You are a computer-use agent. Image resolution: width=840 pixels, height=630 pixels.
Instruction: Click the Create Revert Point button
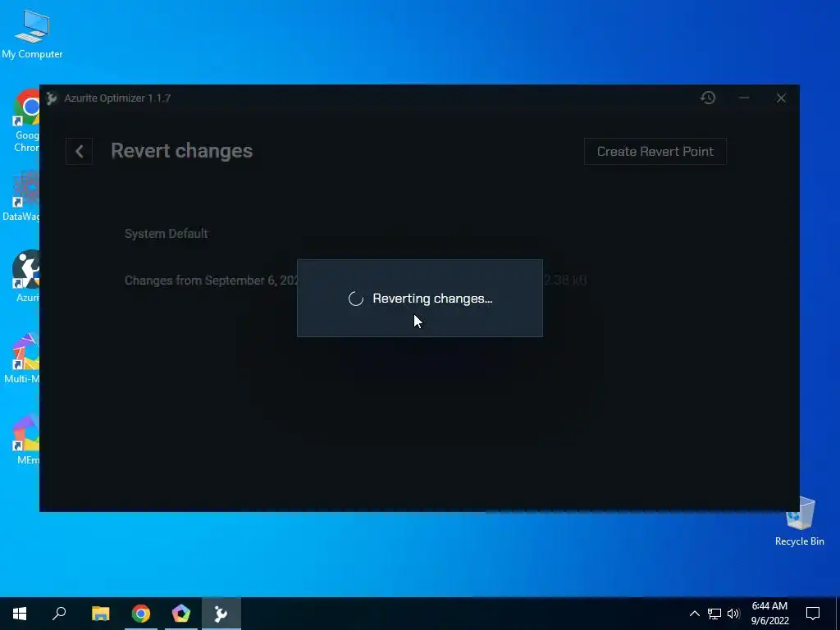655,152
